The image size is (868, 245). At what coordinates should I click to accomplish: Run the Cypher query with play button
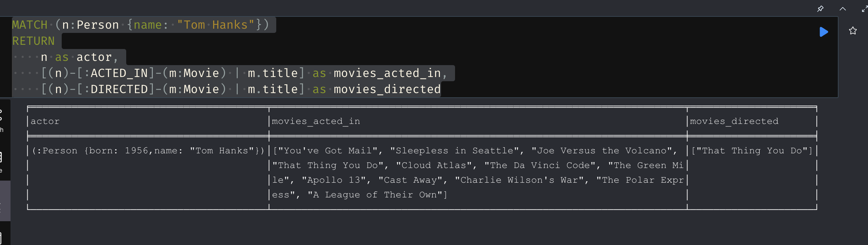824,32
